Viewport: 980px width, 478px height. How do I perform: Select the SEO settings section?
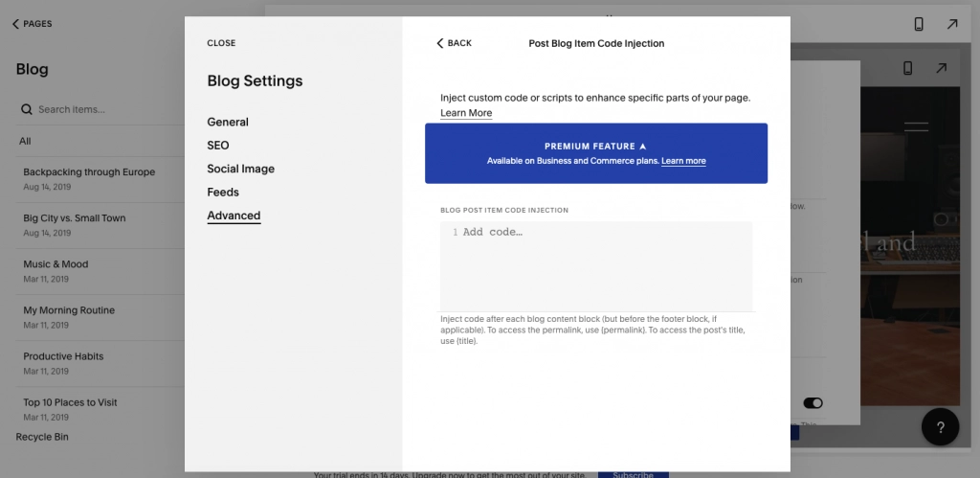218,146
